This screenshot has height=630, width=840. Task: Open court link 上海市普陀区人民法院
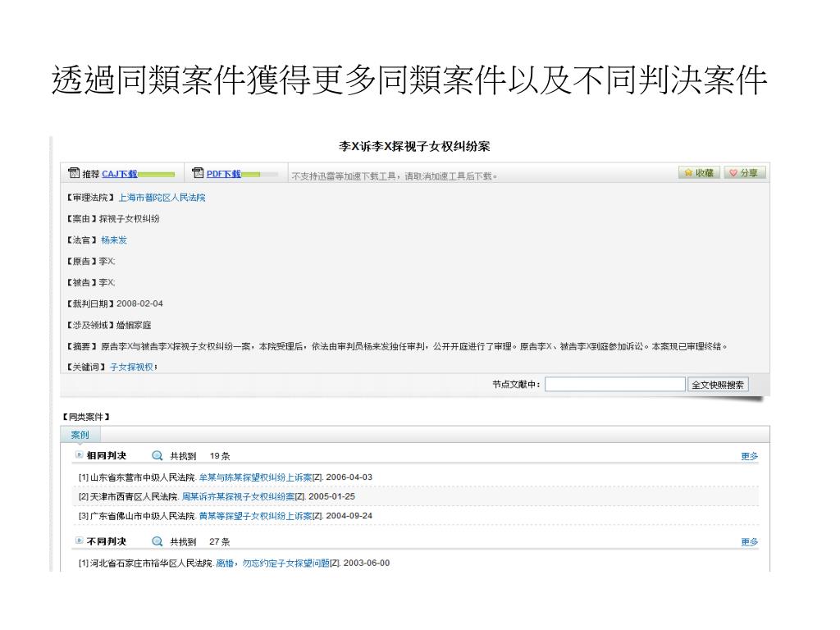162,198
